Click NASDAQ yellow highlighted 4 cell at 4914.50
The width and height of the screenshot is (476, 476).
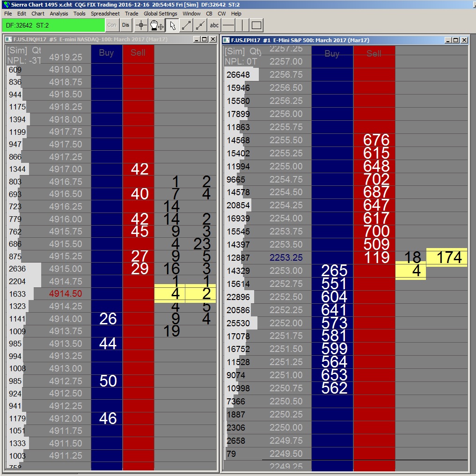(170, 293)
